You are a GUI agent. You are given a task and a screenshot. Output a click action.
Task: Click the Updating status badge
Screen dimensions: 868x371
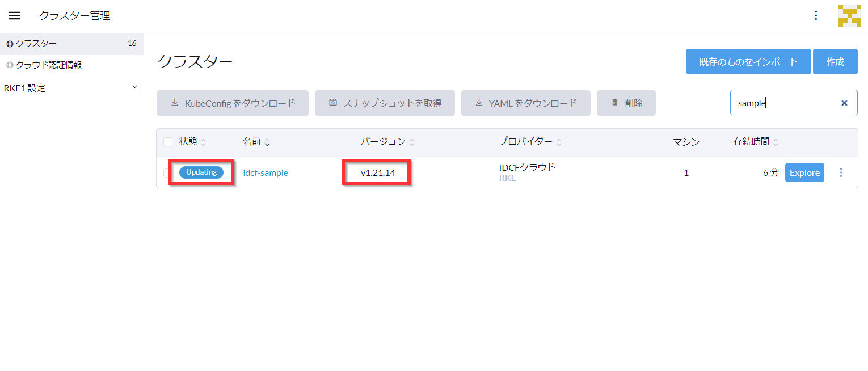click(x=201, y=172)
